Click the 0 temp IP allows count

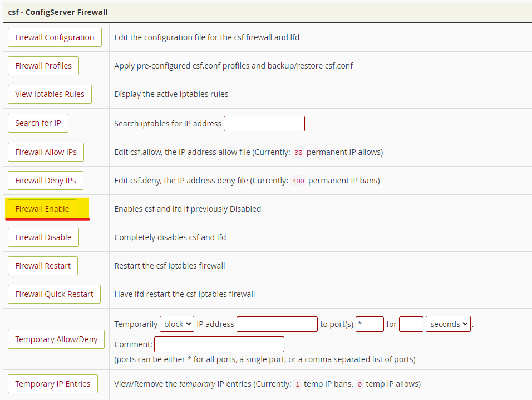pyautogui.click(x=359, y=384)
